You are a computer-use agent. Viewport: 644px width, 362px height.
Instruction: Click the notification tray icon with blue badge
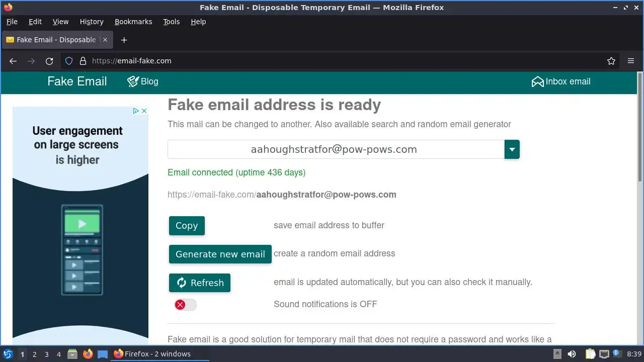click(x=617, y=354)
